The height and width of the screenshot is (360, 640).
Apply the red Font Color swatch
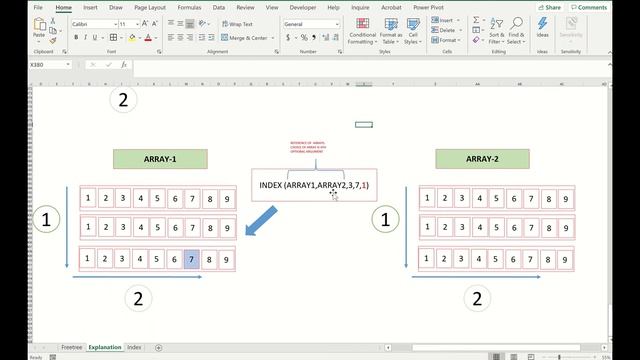pyautogui.click(x=148, y=38)
